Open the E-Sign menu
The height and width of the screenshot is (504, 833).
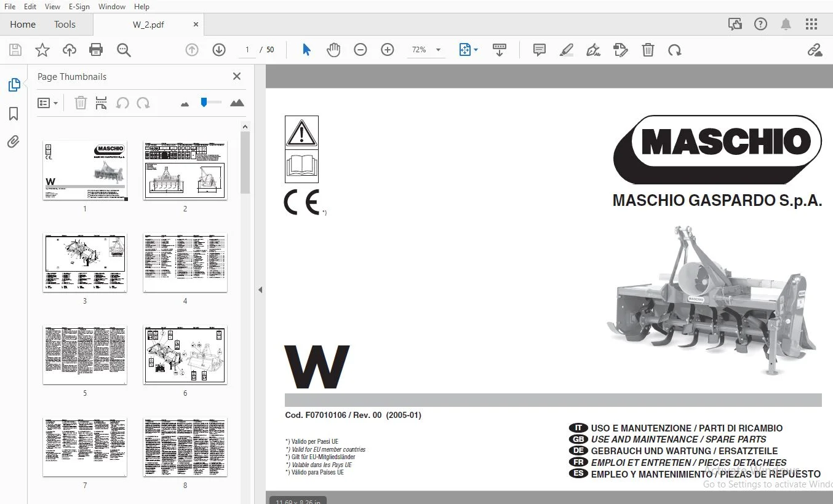point(79,6)
